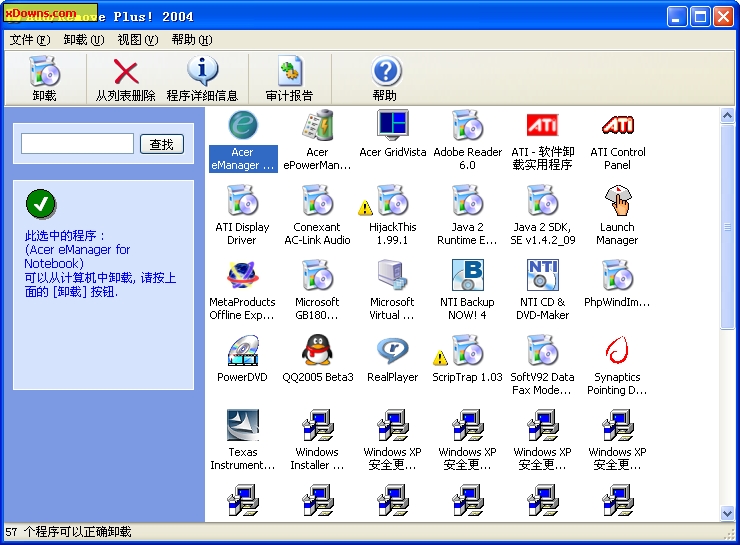
Task: Select Acer eManager program icon
Action: click(243, 125)
